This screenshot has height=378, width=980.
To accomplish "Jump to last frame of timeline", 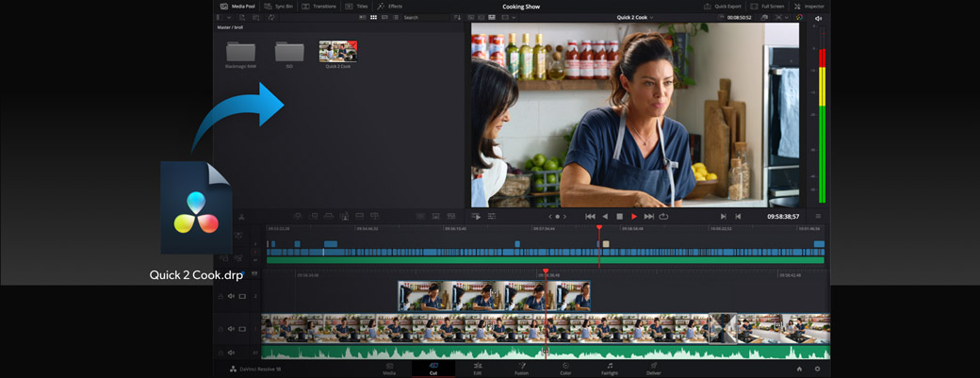I will (648, 216).
